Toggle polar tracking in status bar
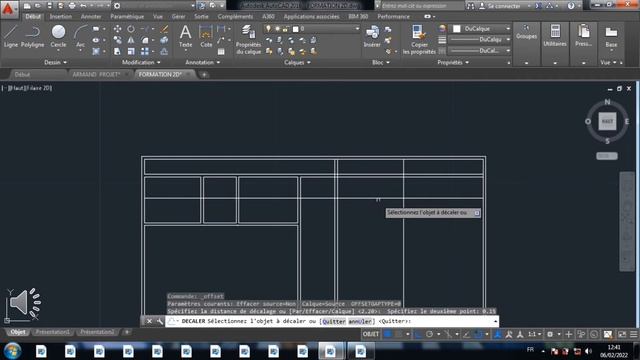This screenshot has height=360, width=640. tap(429, 334)
